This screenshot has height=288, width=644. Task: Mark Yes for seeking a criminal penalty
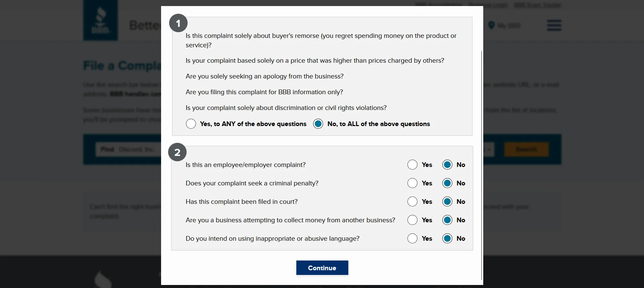point(412,183)
